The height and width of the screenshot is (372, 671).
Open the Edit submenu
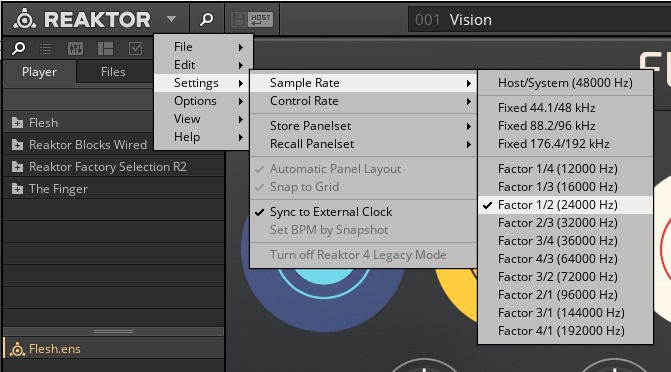(x=203, y=65)
